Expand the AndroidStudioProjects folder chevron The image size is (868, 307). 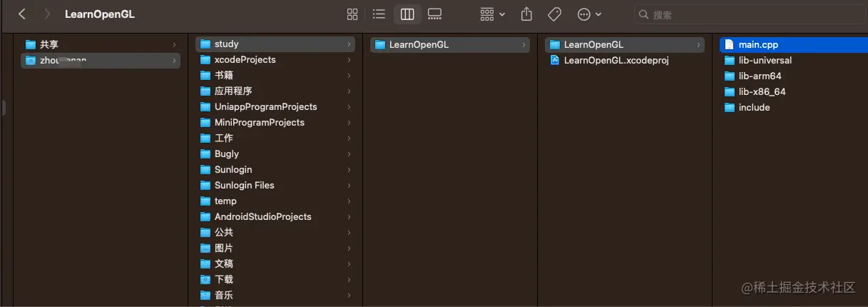point(349,217)
